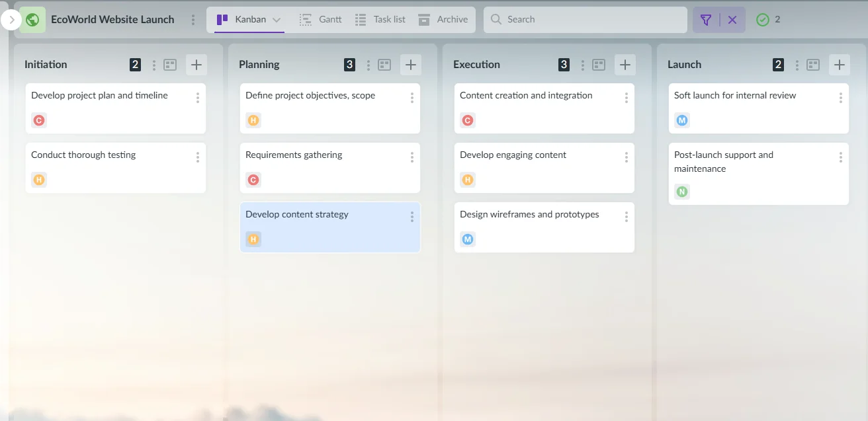Viewport: 868px width, 421px height.
Task: Click the green globe project icon
Action: coord(32,20)
